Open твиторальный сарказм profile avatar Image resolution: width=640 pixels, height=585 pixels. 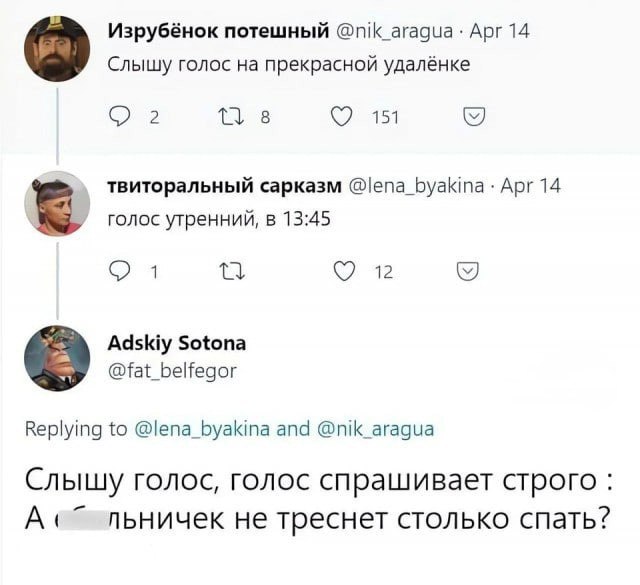(x=57, y=203)
